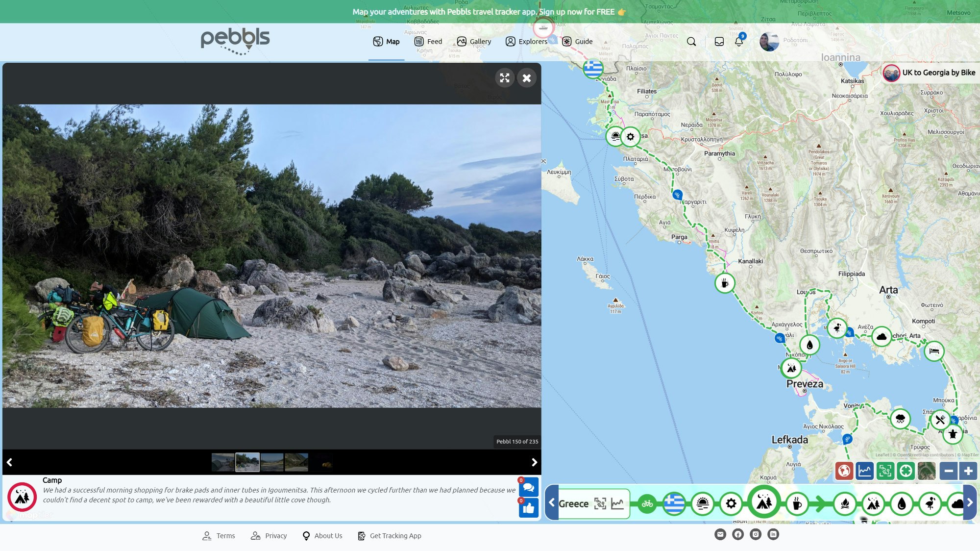Advance the timeline with the right arrow
980x551 pixels.
[x=970, y=502]
